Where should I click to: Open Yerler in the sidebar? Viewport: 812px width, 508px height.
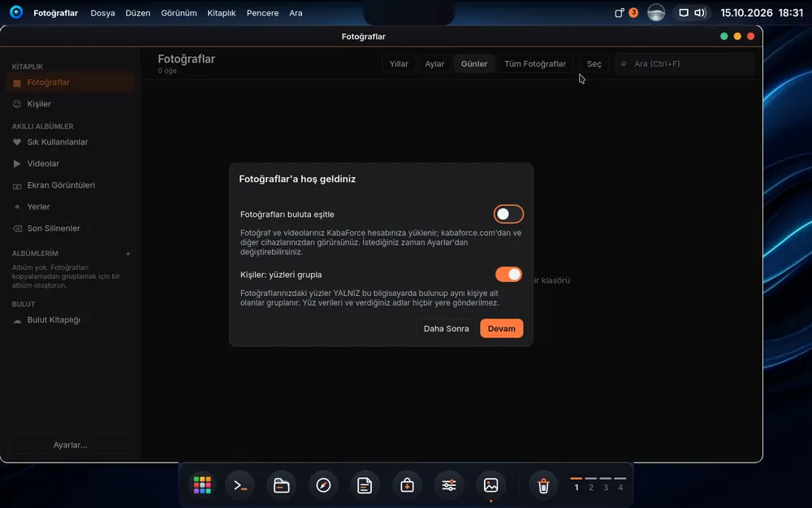click(x=71, y=206)
